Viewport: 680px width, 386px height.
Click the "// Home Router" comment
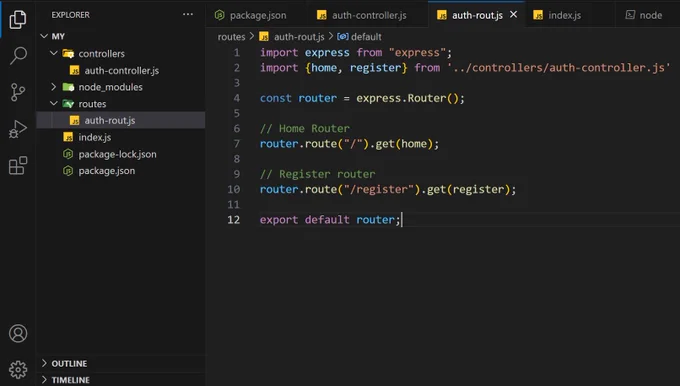[305, 128]
